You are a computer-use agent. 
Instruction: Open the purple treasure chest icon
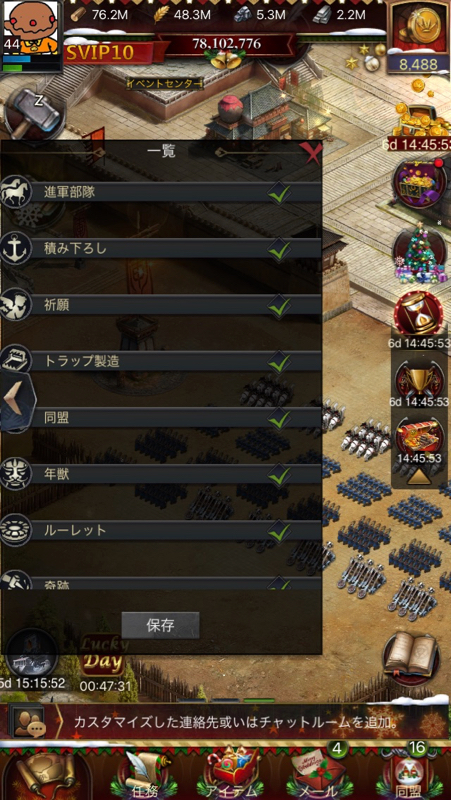pos(420,184)
